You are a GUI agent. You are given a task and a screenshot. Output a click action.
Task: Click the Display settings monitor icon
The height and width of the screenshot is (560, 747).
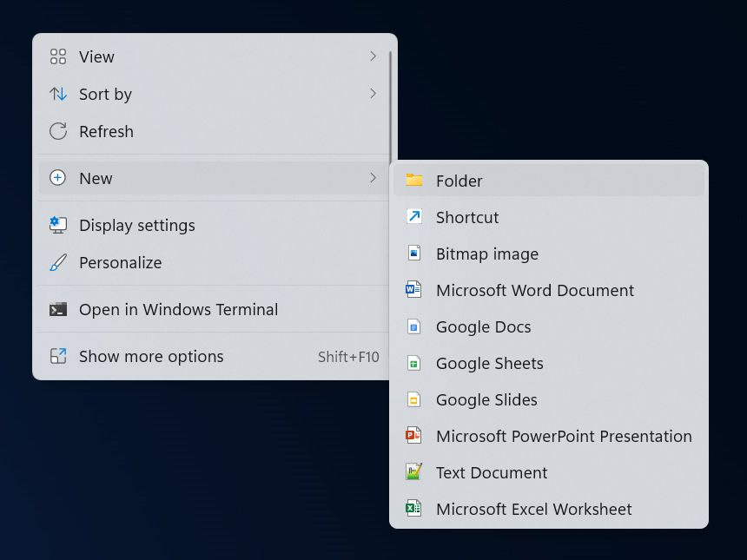tap(58, 225)
